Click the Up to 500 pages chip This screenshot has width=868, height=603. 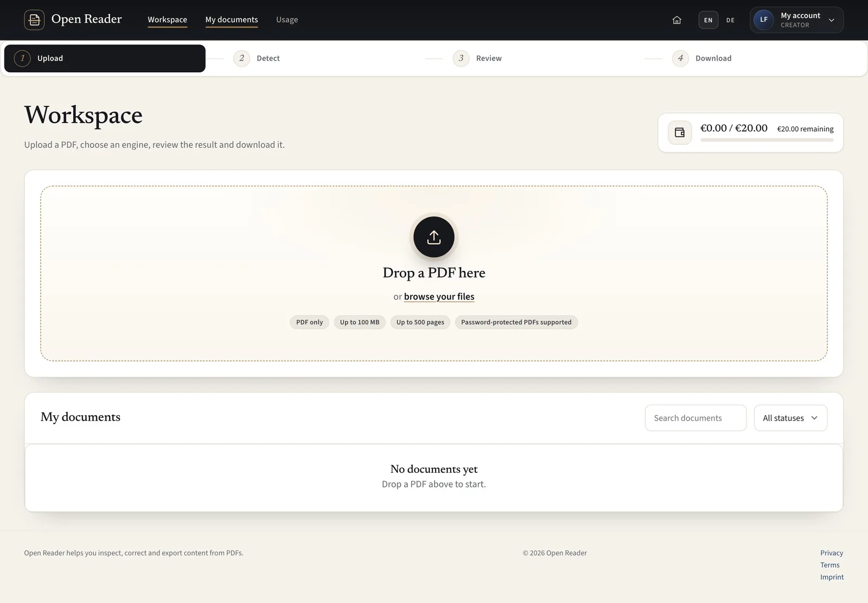click(420, 322)
